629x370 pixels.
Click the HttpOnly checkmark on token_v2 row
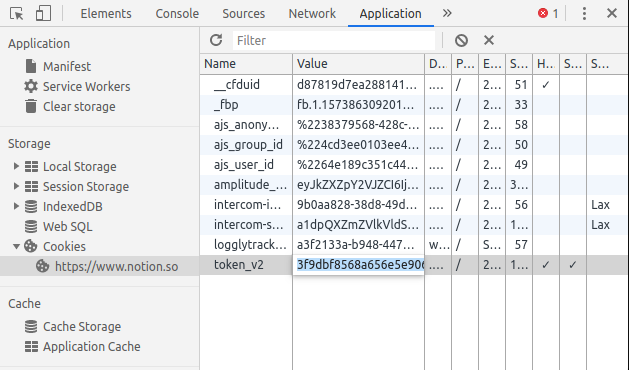click(546, 265)
